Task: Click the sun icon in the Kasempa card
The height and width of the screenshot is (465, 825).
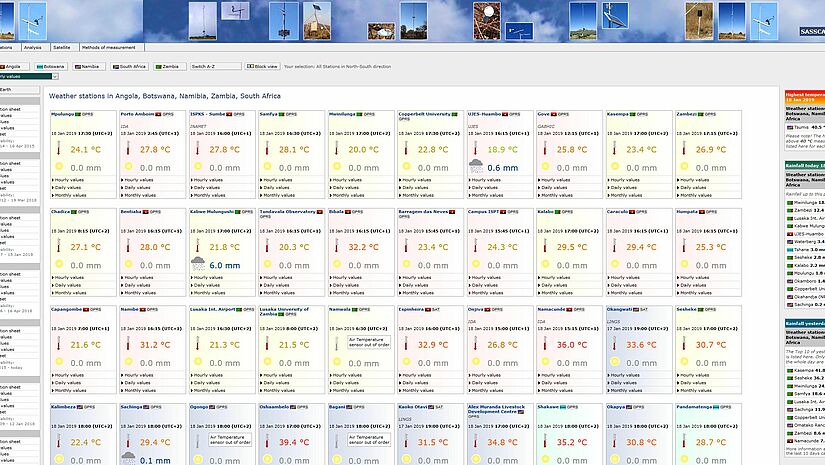Action: coord(615,166)
